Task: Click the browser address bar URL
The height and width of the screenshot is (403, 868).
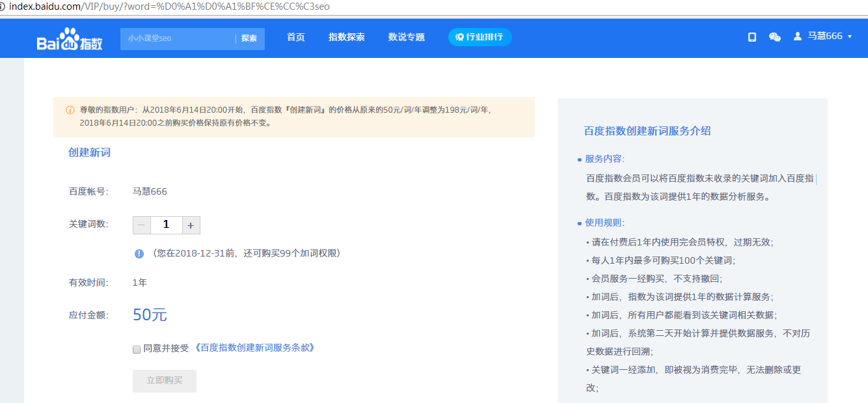Action: 170,7
